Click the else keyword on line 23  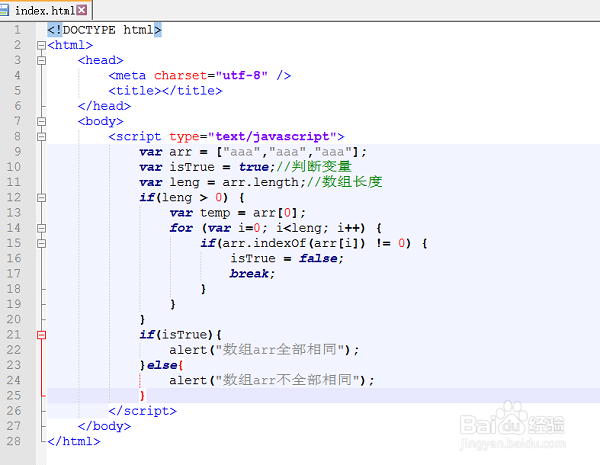pyautogui.click(x=162, y=365)
